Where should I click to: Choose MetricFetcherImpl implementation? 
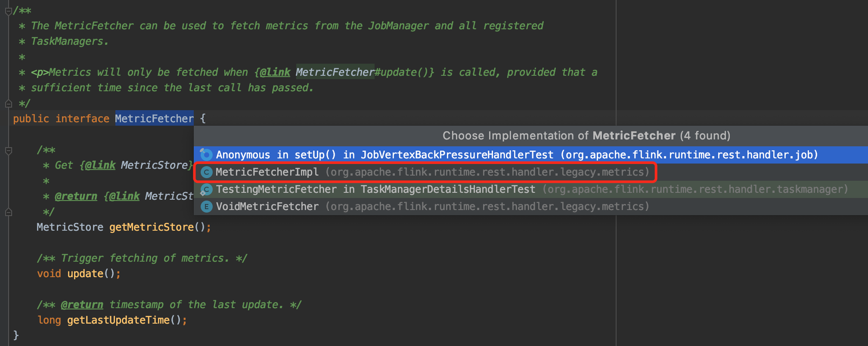[x=531, y=172]
